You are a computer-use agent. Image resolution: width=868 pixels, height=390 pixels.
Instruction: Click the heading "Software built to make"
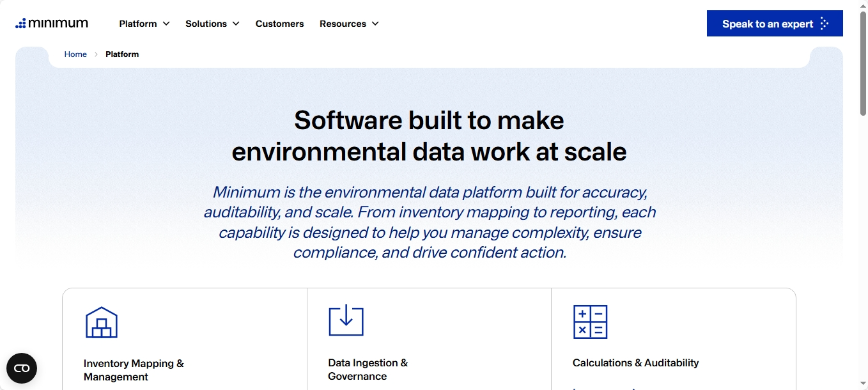pos(429,120)
